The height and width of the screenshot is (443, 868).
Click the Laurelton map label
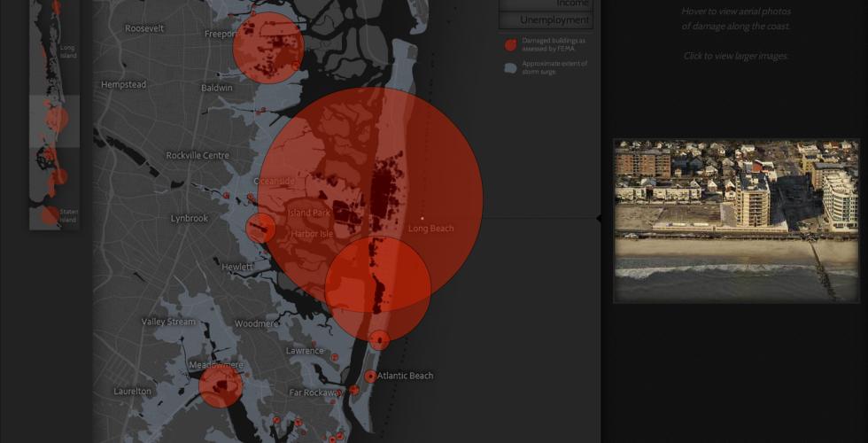pyautogui.click(x=132, y=392)
